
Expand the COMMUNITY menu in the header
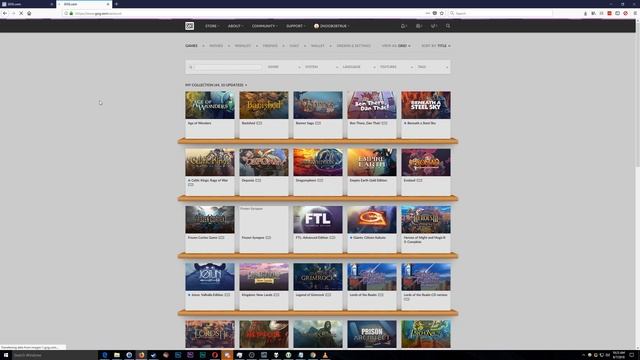pyautogui.click(x=264, y=26)
